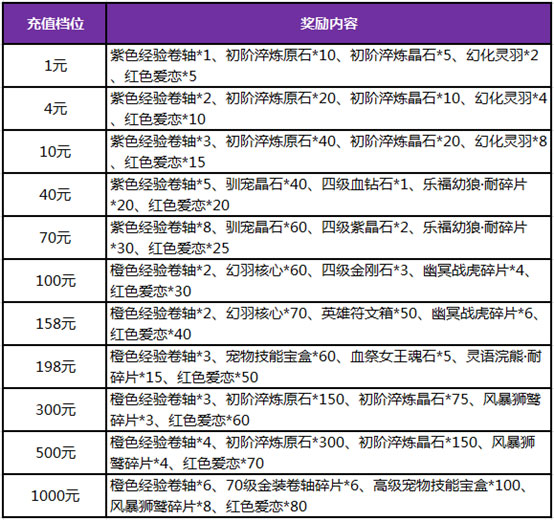Click reward text 初阶淬炼原石*20
This screenshot has width=554, height=520.
click(x=281, y=98)
